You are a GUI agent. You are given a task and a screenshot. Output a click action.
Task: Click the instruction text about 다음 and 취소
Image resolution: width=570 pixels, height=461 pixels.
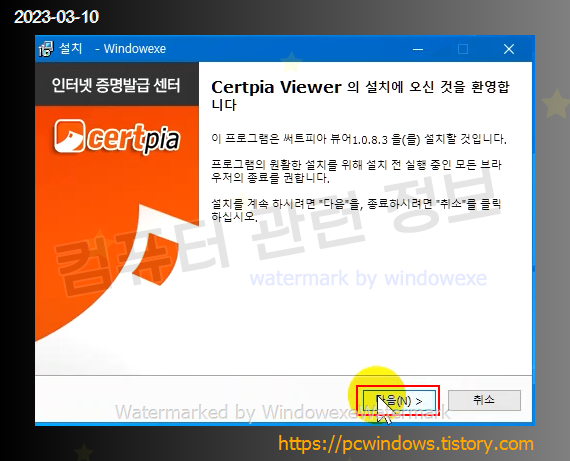[356, 210]
